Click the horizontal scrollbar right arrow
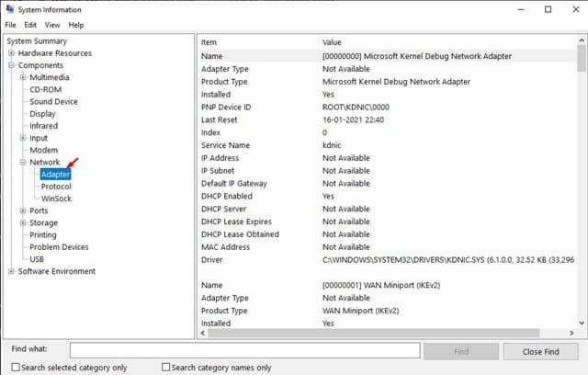Screen dimensions: 588x375 [x=571, y=333]
